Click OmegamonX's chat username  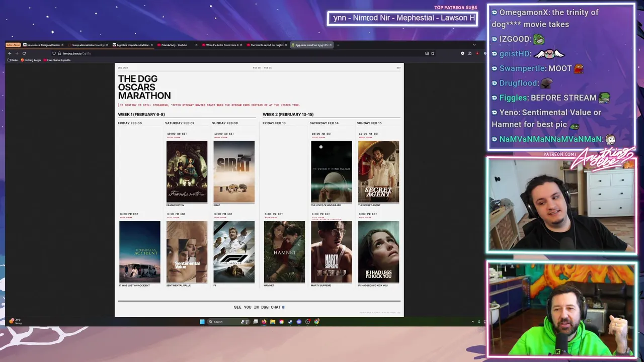click(523, 12)
